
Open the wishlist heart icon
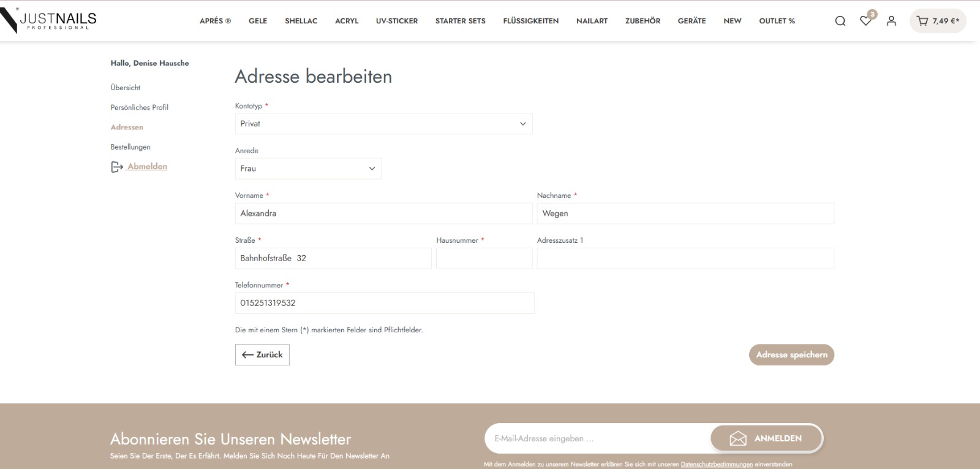(865, 21)
